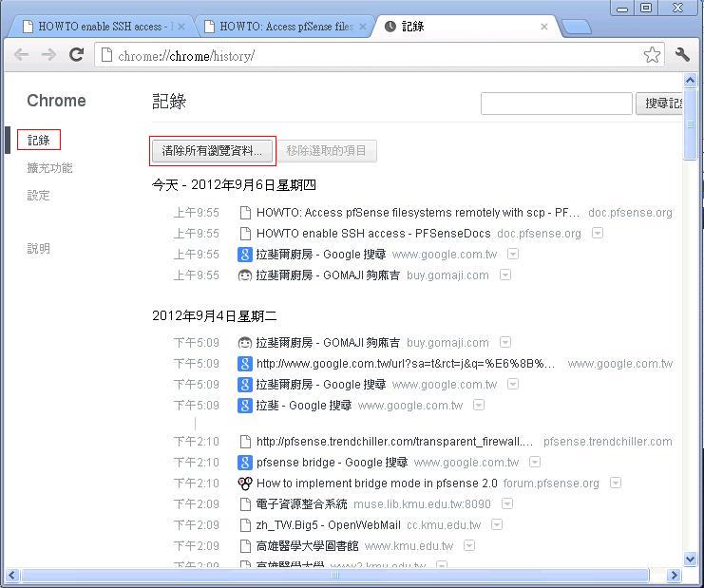Click the 移除選取的項目 button

(x=326, y=151)
